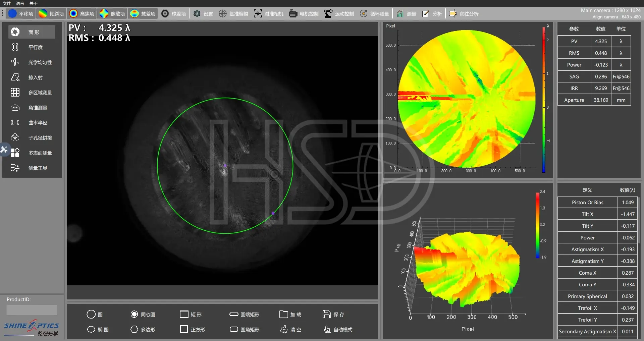Click the Aperture value 38.169 cell
This screenshot has height=341, width=644.
(601, 100)
